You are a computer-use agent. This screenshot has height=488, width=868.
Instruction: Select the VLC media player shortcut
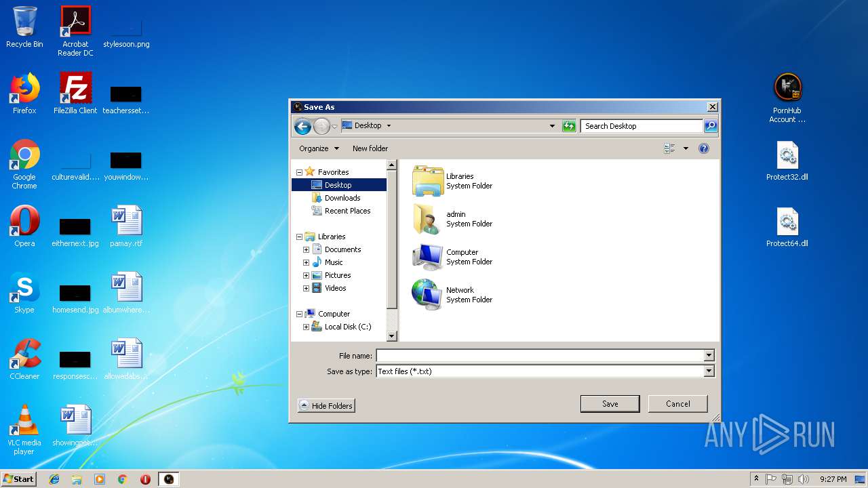(x=24, y=430)
